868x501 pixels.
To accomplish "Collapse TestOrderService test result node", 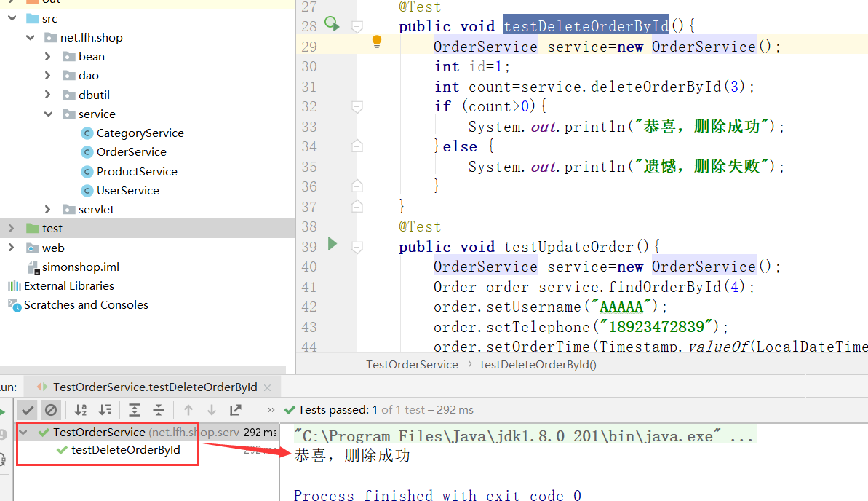I will tap(23, 432).
